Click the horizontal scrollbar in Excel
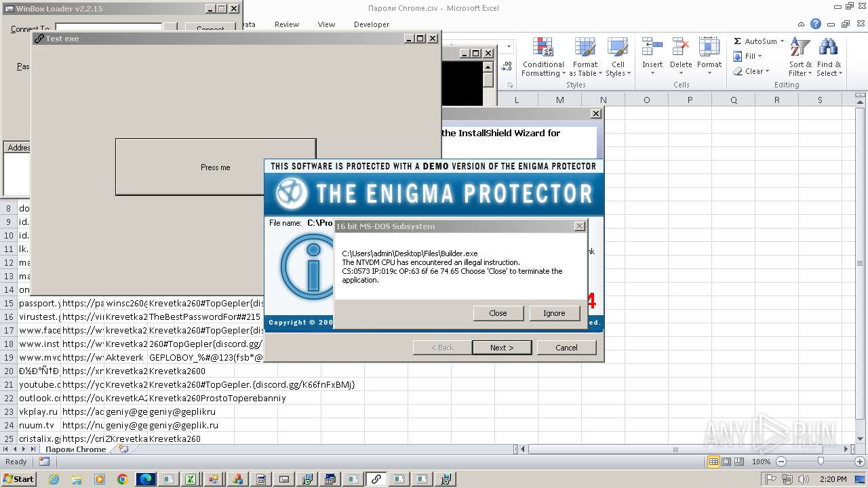The width and height of the screenshot is (868, 488). [x=675, y=449]
